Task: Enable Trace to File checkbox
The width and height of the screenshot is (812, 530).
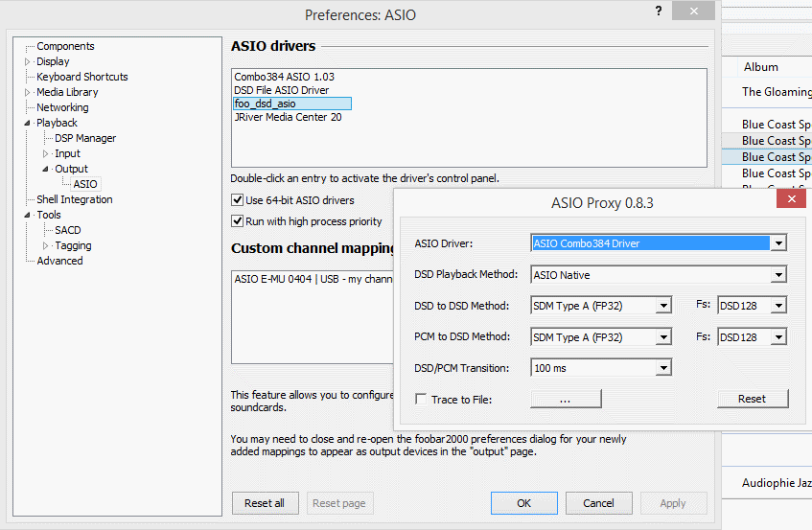Action: click(422, 399)
